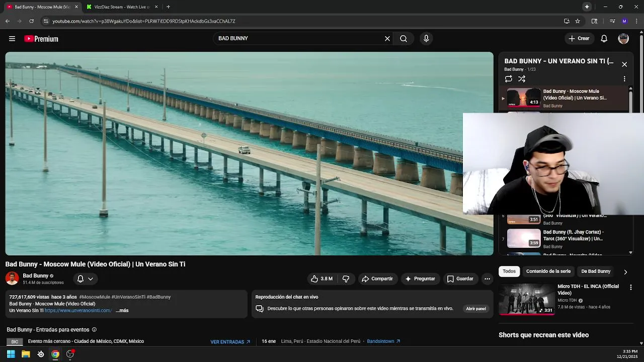Open the Bad Bunny channel name
Screen dimensions: 644x362
pos(35,276)
